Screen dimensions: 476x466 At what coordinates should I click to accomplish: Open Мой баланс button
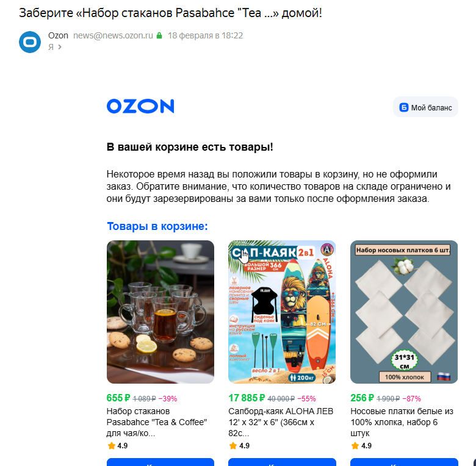coord(425,107)
